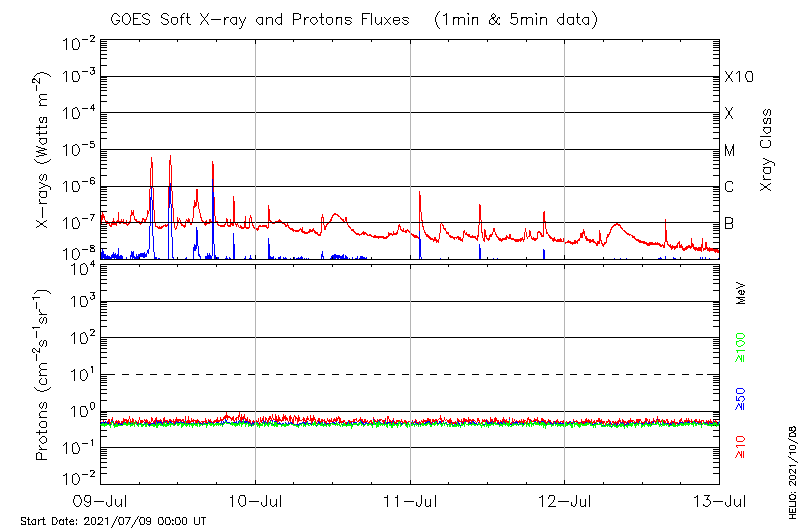
Task: Select the blue ≥50 MeV legend label
Action: tap(742, 399)
